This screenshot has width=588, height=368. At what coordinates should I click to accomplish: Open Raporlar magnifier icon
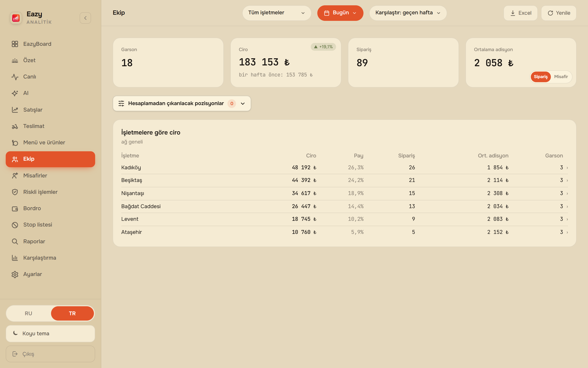tap(15, 241)
